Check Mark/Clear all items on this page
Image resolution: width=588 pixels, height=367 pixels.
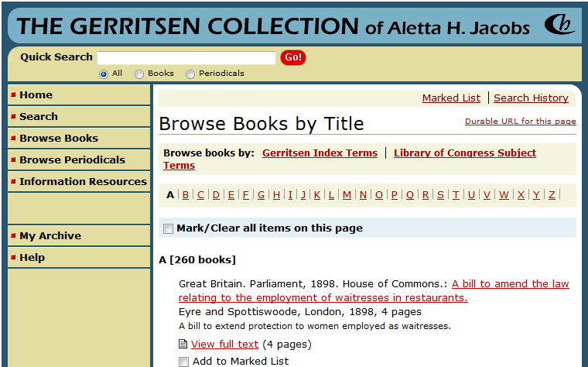click(x=168, y=228)
